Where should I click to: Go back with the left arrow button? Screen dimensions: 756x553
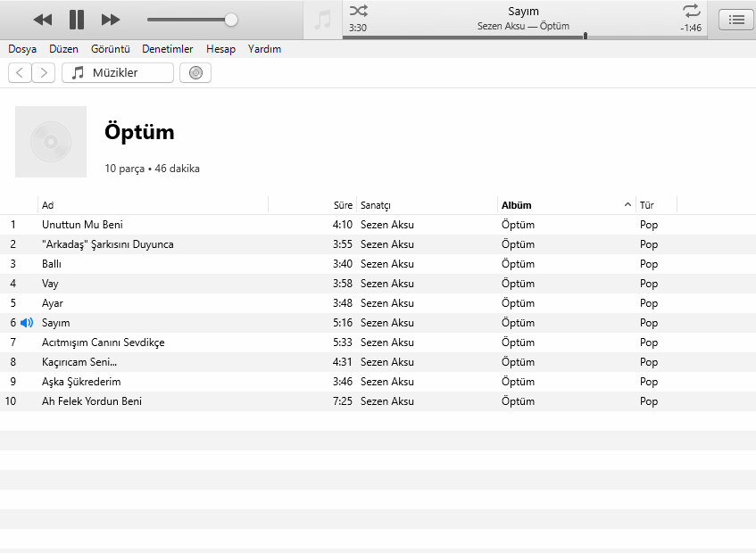20,73
